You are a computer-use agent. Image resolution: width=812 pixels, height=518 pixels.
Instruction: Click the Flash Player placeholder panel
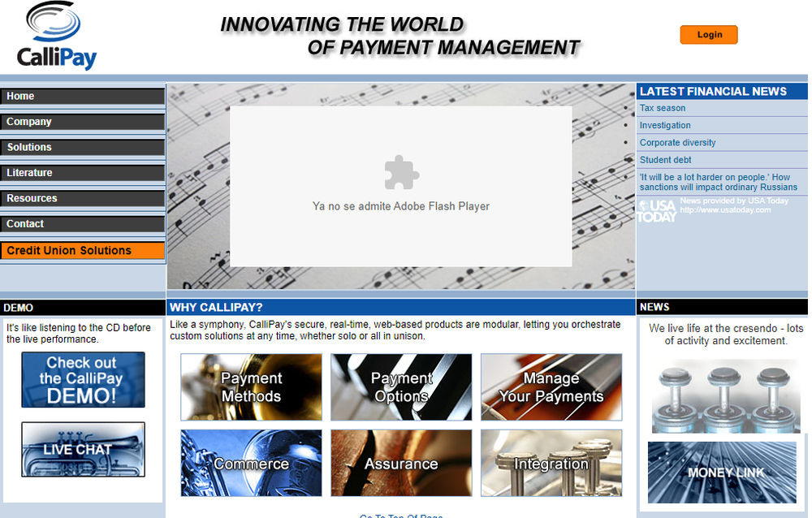pyautogui.click(x=401, y=187)
